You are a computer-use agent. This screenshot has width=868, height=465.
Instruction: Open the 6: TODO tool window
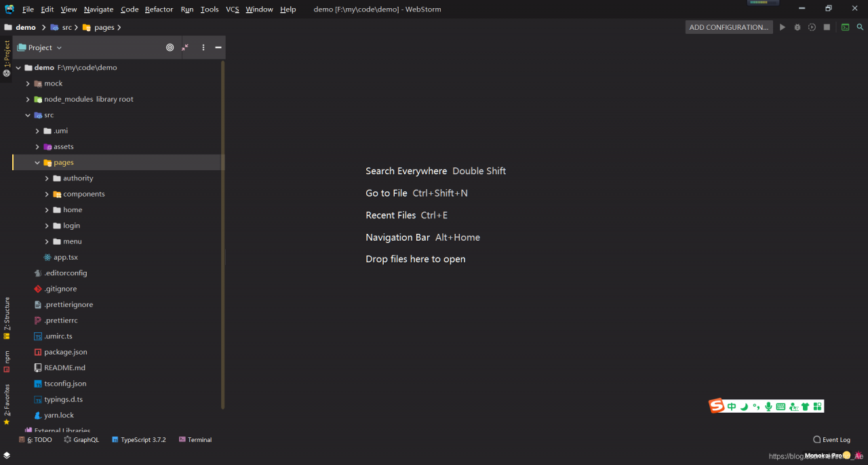point(36,440)
